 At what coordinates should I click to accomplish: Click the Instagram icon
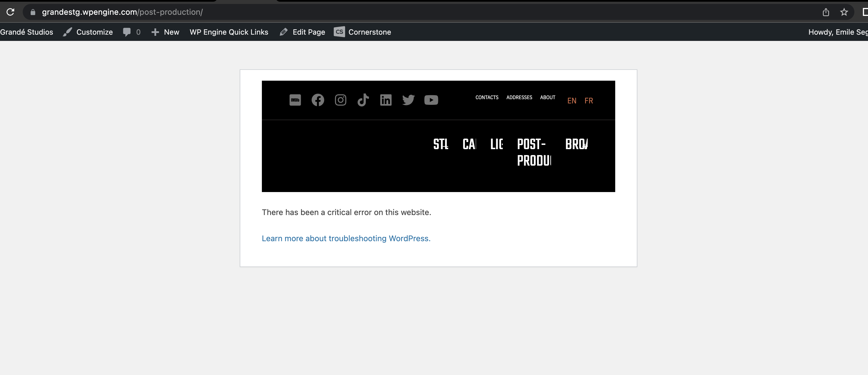(x=340, y=100)
